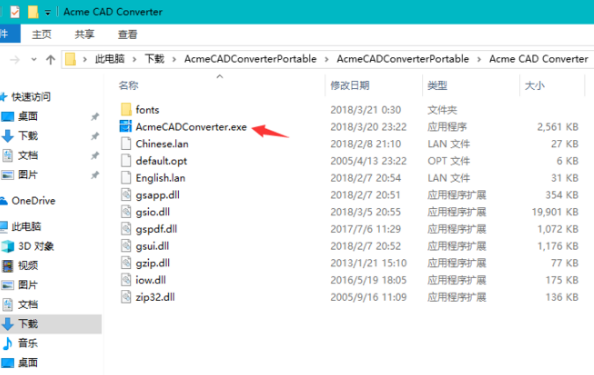
Task: Click the folder icon in address bar
Action: click(70, 59)
